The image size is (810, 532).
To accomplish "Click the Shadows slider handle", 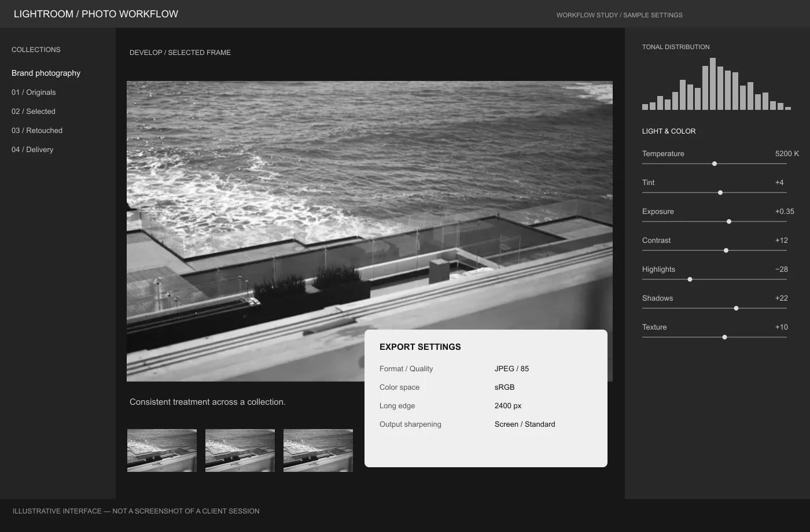I will (x=736, y=308).
